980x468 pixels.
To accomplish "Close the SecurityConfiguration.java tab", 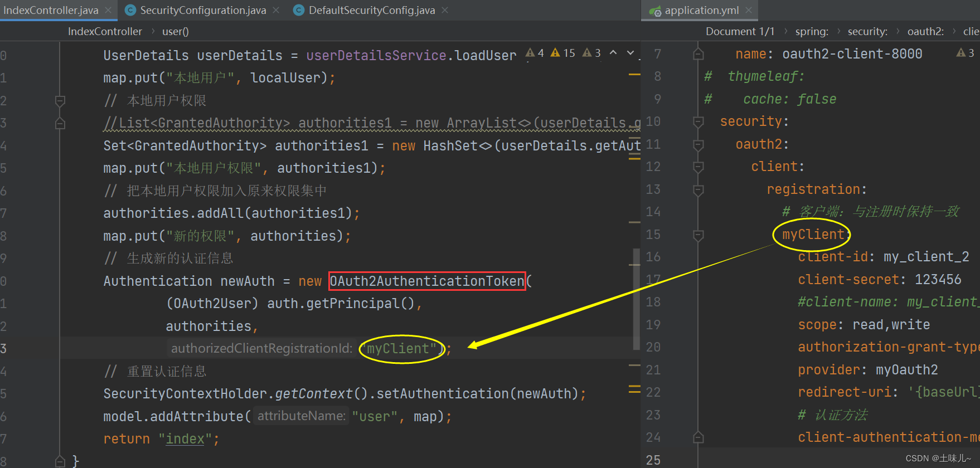I will click(276, 10).
